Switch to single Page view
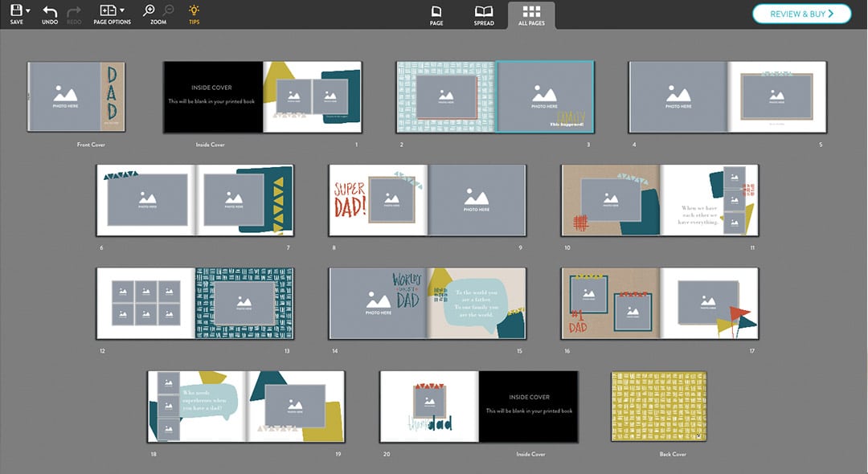The image size is (868, 474). click(436, 14)
